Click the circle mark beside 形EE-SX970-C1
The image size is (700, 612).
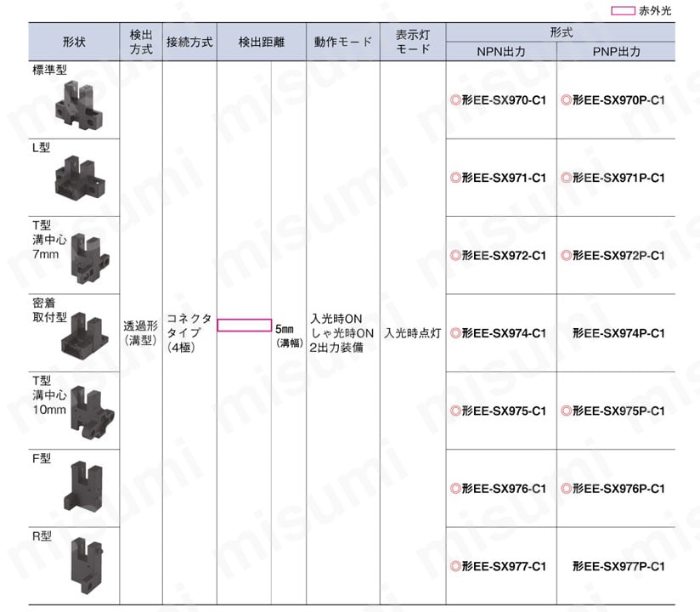[455, 100]
